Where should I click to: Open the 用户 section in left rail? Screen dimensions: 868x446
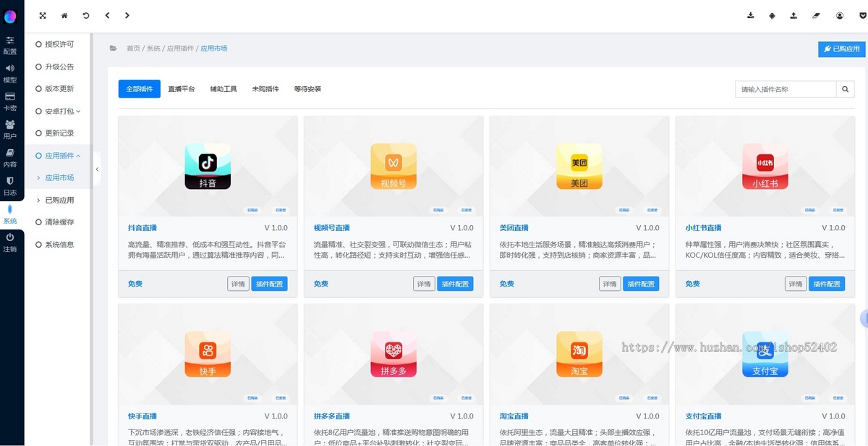tap(10, 130)
